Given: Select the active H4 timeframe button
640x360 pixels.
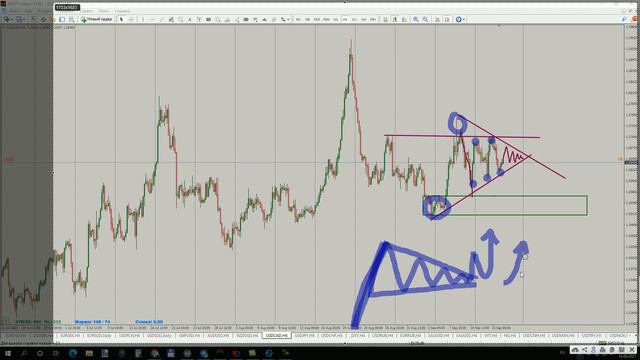Looking at the screenshot, I should click(x=345, y=19).
